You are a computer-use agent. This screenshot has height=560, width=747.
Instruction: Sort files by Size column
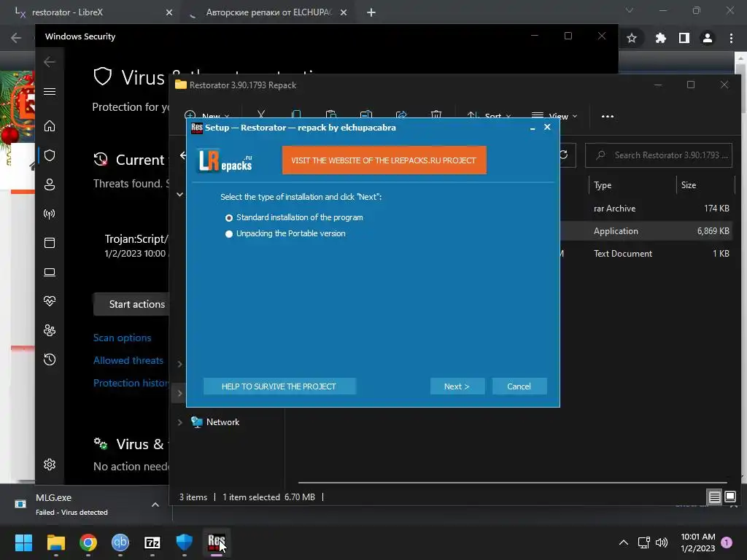tap(689, 185)
